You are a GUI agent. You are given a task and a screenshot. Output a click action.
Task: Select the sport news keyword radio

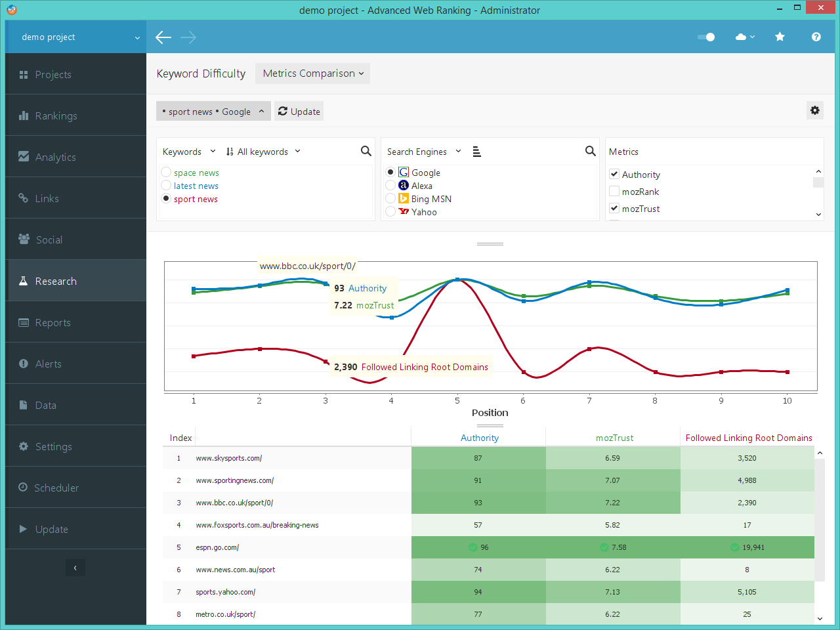166,199
